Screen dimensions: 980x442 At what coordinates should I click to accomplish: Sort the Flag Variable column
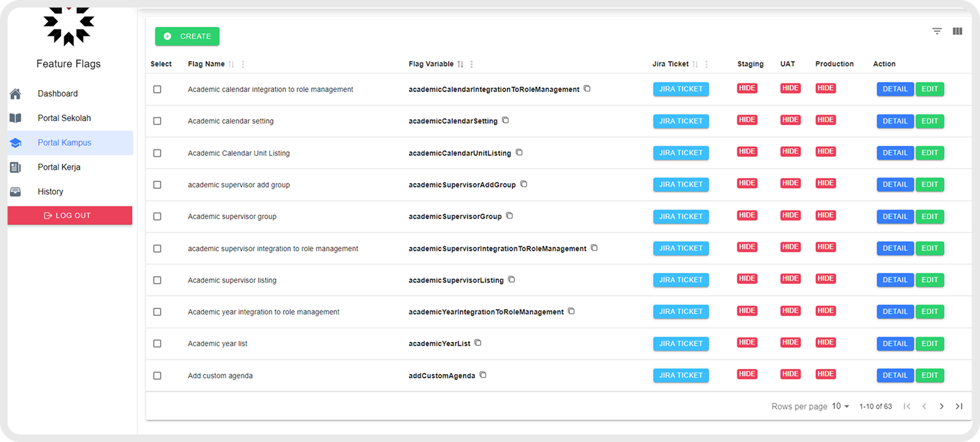click(459, 64)
